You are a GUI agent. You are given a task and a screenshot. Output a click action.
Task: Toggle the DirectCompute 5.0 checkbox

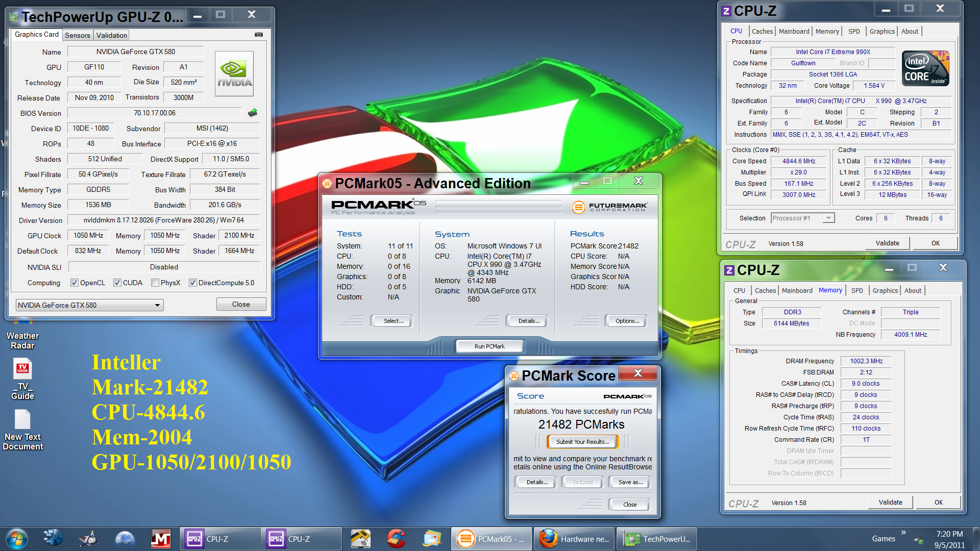[x=193, y=283]
